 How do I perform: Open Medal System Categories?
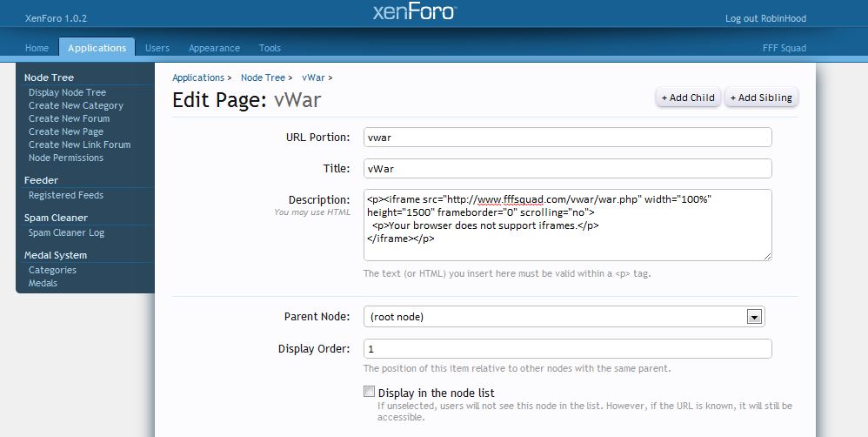tap(52, 270)
